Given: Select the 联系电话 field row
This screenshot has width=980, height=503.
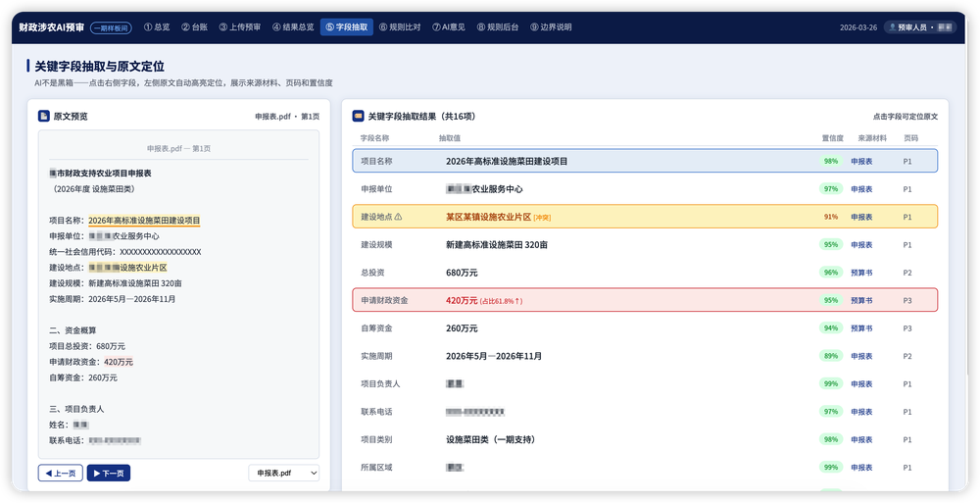Looking at the screenshot, I should tap(645, 412).
